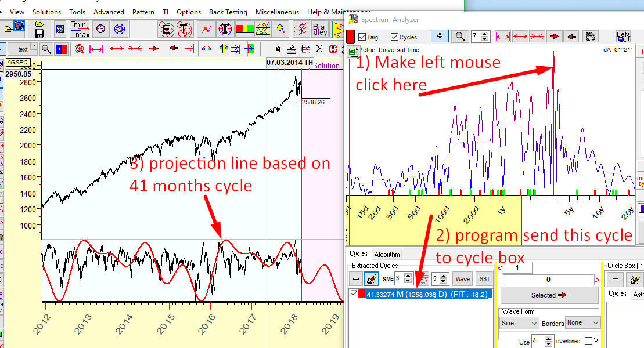This screenshot has height=348, width=644.
Task: Click the Excel export icon in spectrum panel
Action: (352, 52)
